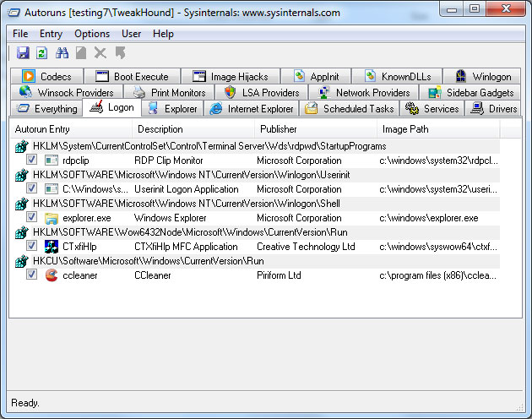Switch to the Winsock Providers tab
Viewport: 532px width, 419px height.
coord(67,92)
